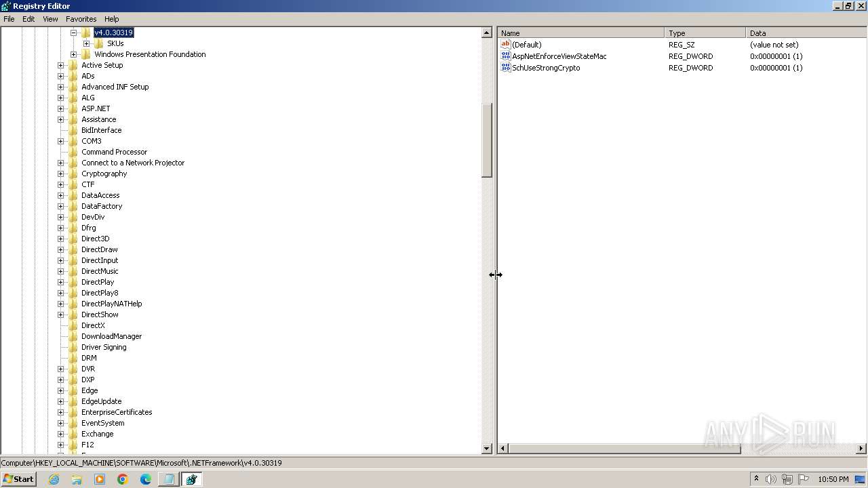This screenshot has width=868, height=488.
Task: Click the COM3 folder icon
Action: click(x=73, y=141)
